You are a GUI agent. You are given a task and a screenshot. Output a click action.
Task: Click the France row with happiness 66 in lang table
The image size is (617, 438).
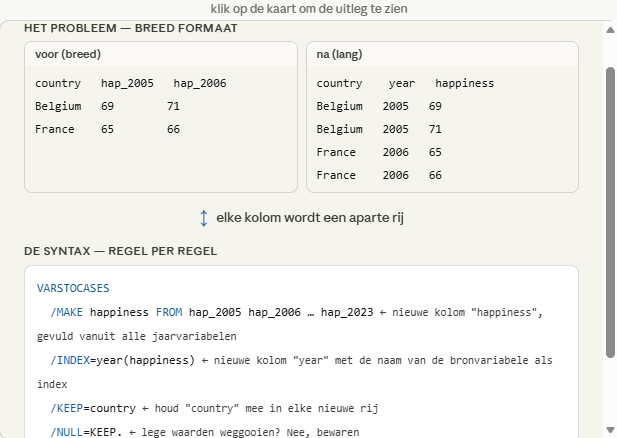pos(379,176)
